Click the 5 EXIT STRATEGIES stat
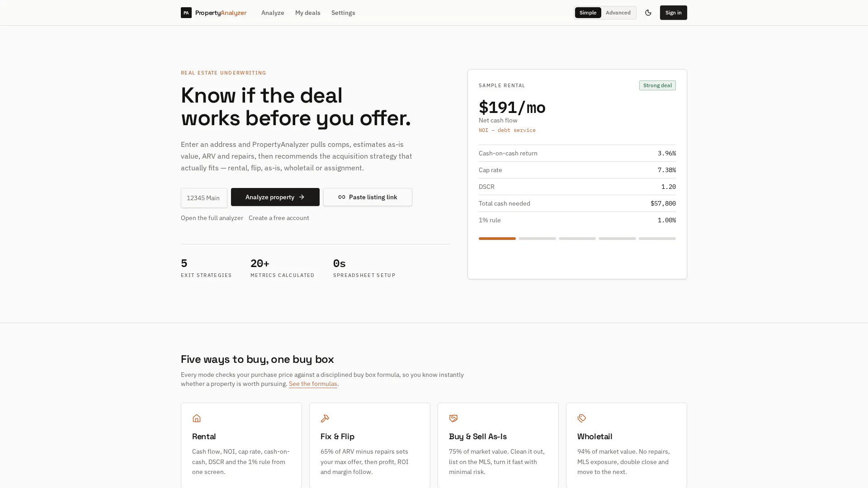Image resolution: width=868 pixels, height=488 pixels. click(206, 267)
